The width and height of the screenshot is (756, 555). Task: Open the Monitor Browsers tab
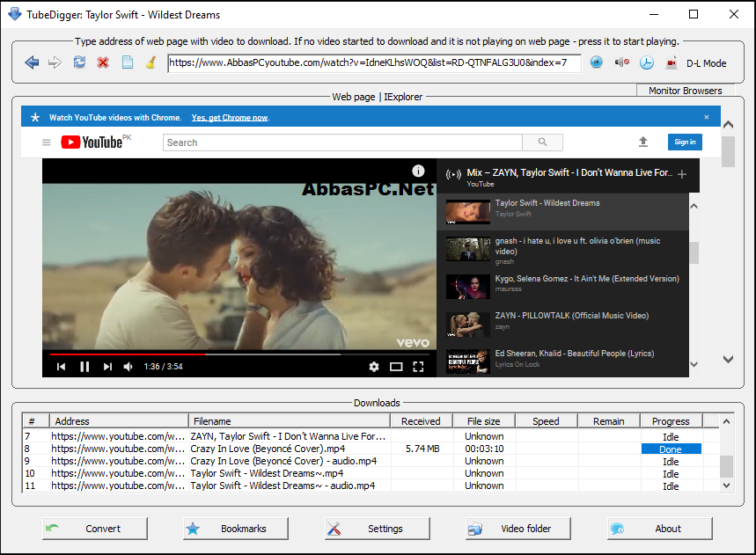(685, 91)
